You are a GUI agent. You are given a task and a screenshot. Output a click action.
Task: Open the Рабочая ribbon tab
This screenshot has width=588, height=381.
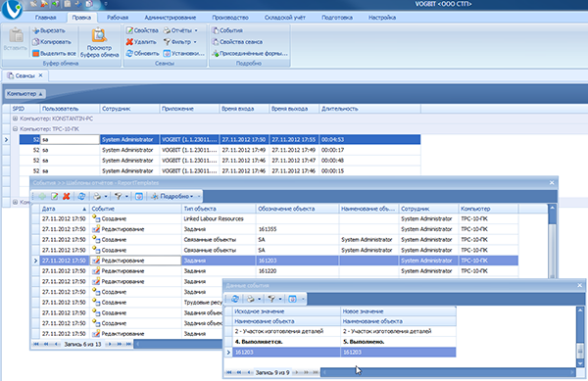point(118,18)
